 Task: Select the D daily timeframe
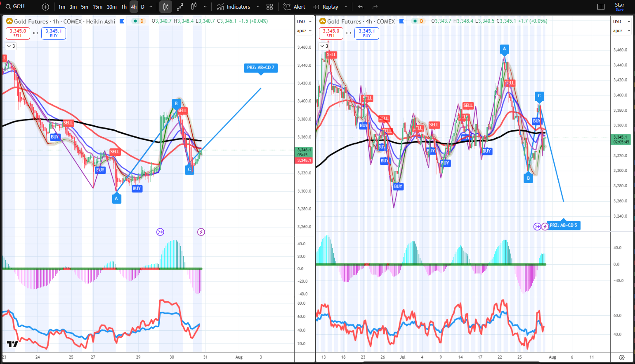[x=143, y=7]
